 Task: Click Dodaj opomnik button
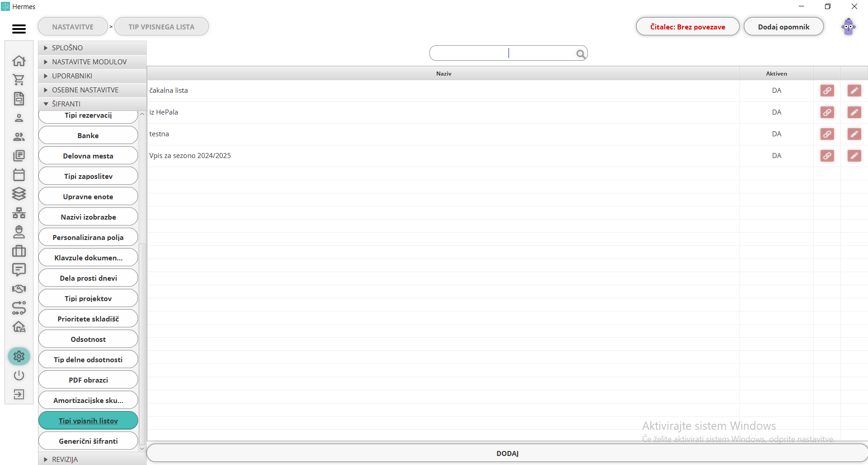[x=783, y=27]
